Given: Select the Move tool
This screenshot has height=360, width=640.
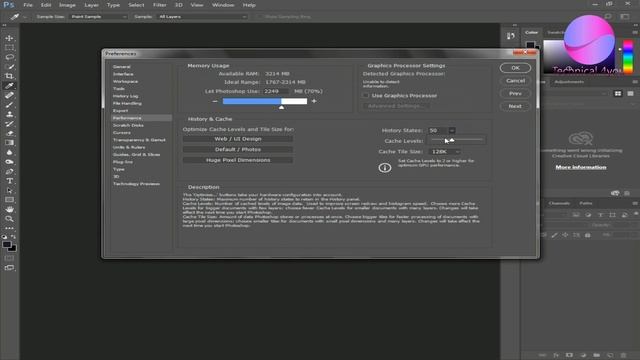Looking at the screenshot, I should pyautogui.click(x=9, y=38).
